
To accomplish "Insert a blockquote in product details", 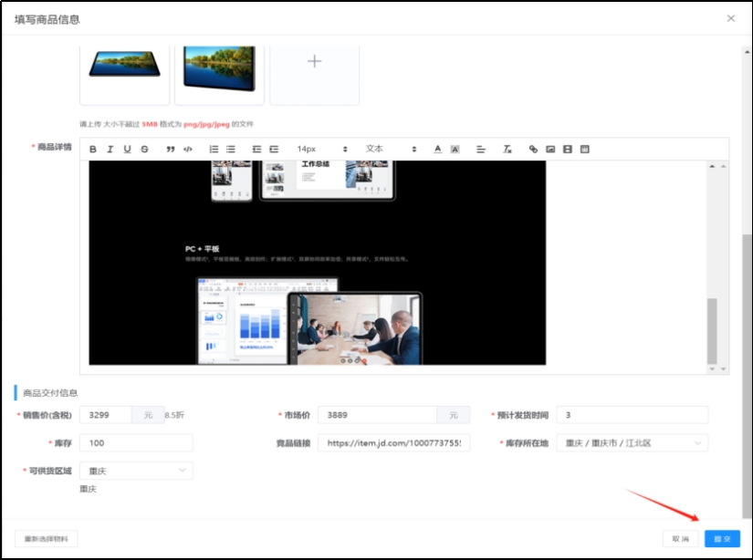I will point(170,150).
